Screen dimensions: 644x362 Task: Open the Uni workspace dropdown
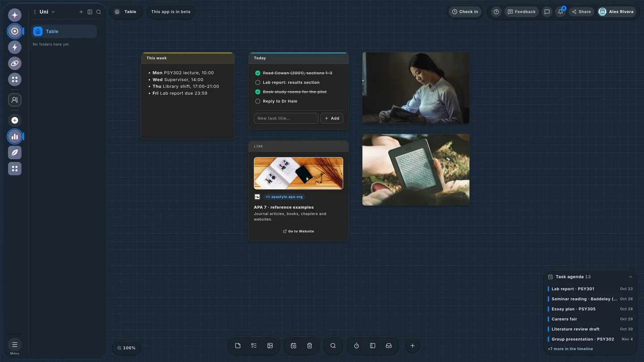pyautogui.click(x=47, y=12)
